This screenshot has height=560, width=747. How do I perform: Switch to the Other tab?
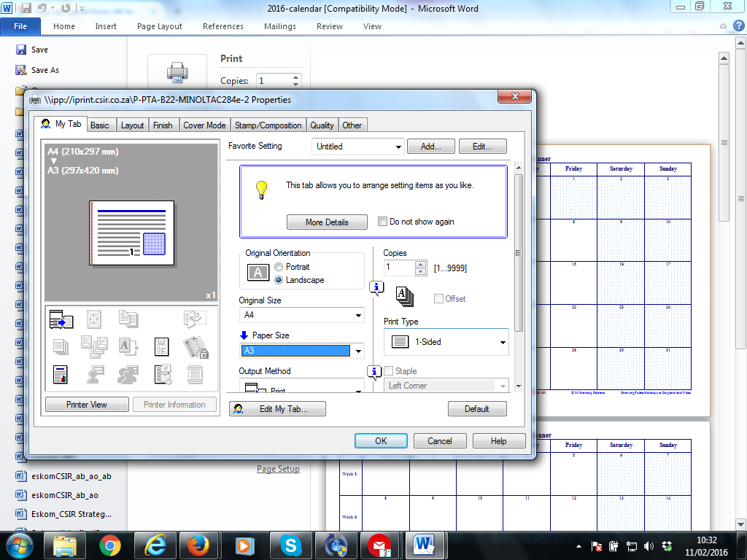(352, 125)
